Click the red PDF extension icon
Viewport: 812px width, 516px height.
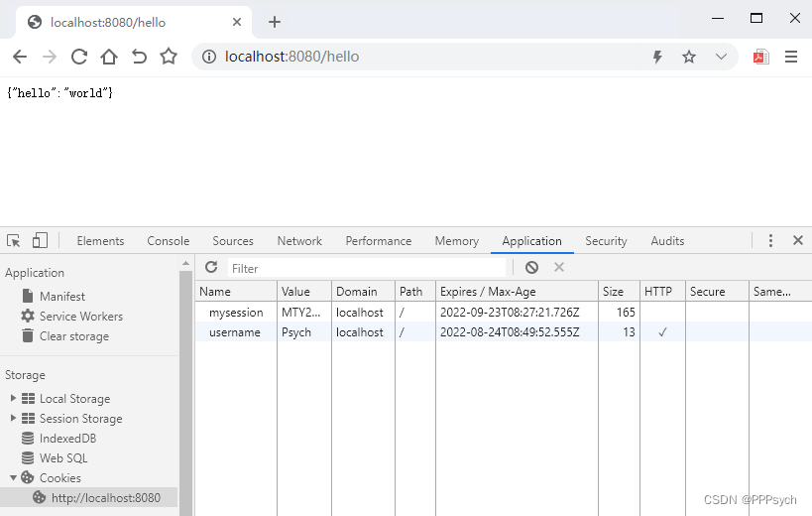[x=760, y=57]
